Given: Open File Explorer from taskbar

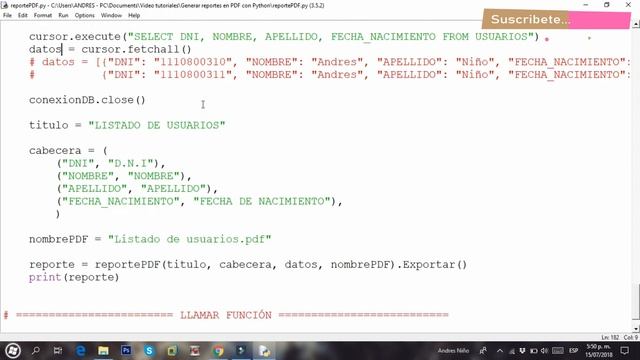Looking at the screenshot, I should tap(103, 350).
